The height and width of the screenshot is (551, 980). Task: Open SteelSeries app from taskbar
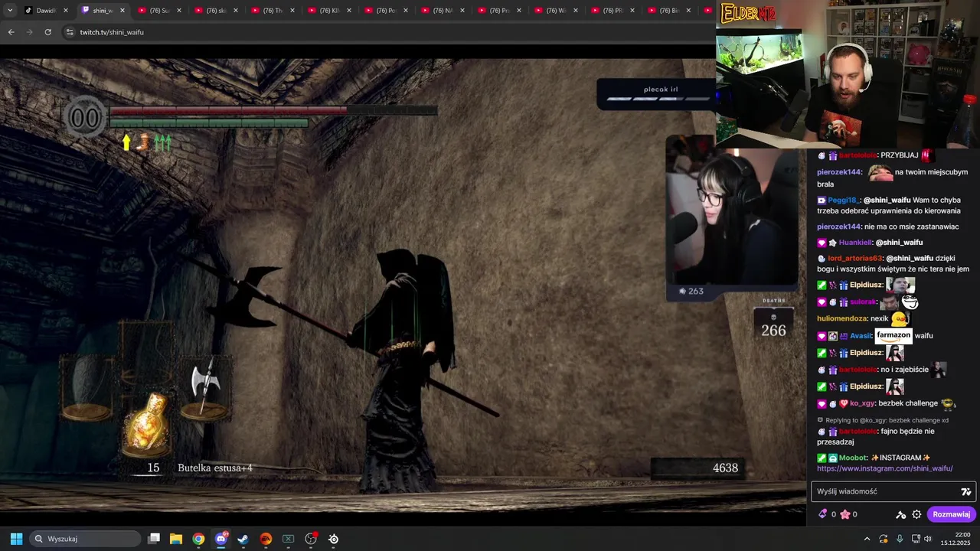coord(333,539)
